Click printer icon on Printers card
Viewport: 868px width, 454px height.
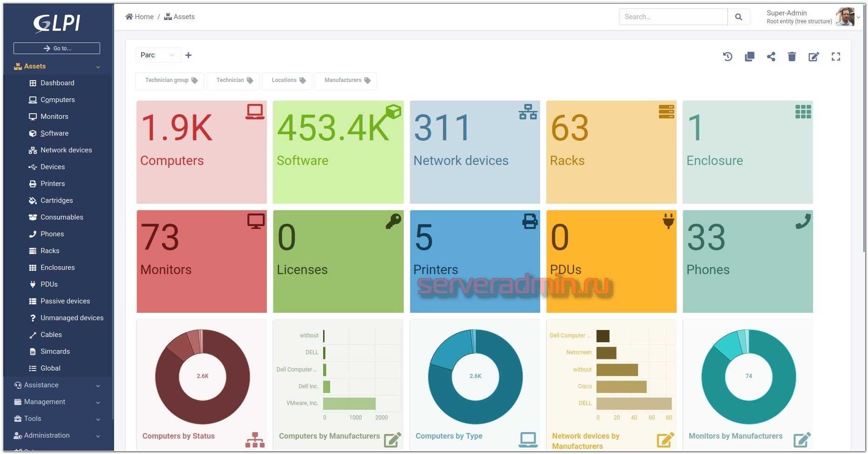(x=530, y=221)
